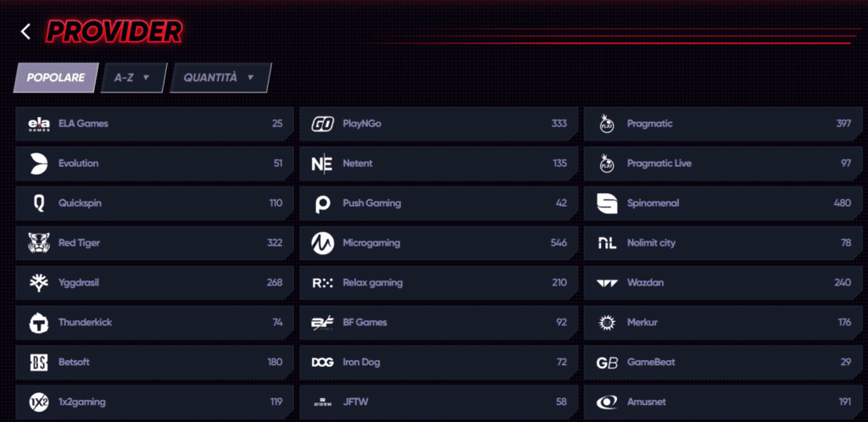The width and height of the screenshot is (868, 422).
Task: Select the Quickspin provider row
Action: (x=153, y=203)
